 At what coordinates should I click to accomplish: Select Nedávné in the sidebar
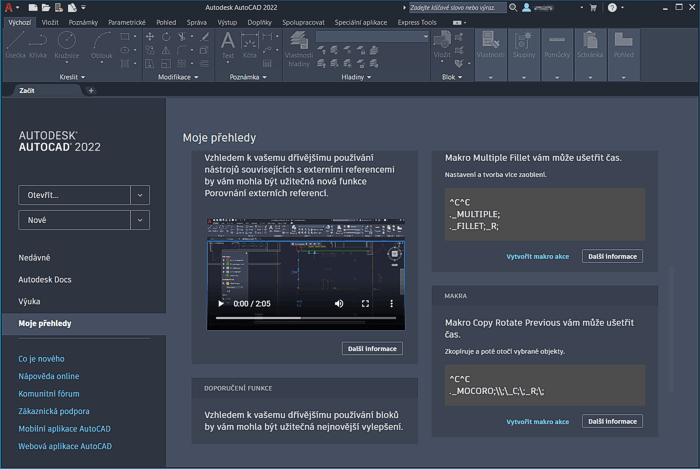(34, 257)
